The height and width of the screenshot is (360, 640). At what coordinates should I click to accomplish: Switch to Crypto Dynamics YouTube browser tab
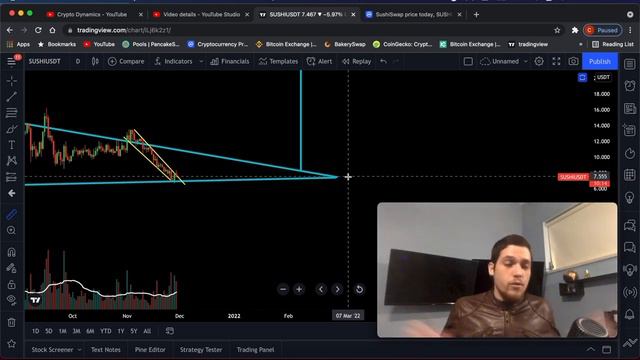[95, 14]
